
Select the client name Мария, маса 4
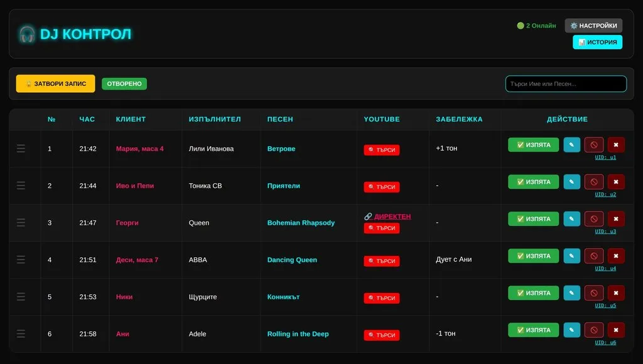(x=140, y=149)
